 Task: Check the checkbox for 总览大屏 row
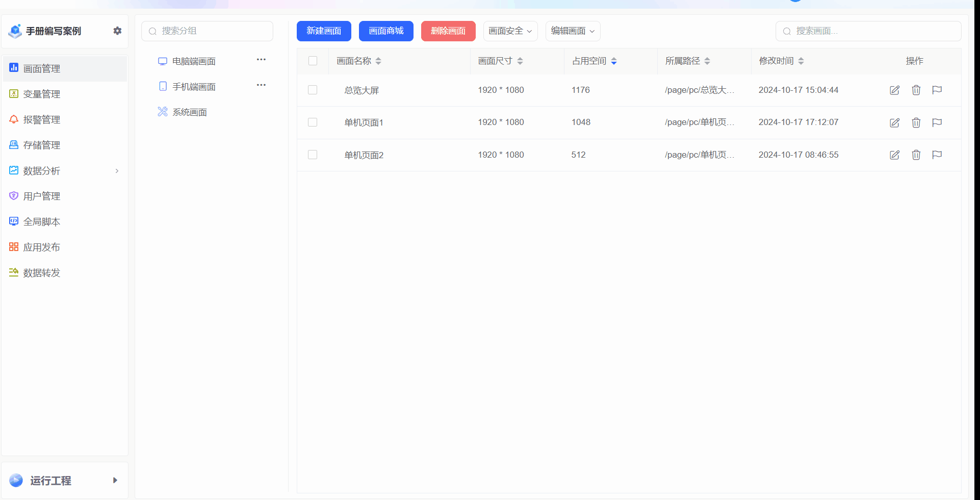click(x=313, y=90)
